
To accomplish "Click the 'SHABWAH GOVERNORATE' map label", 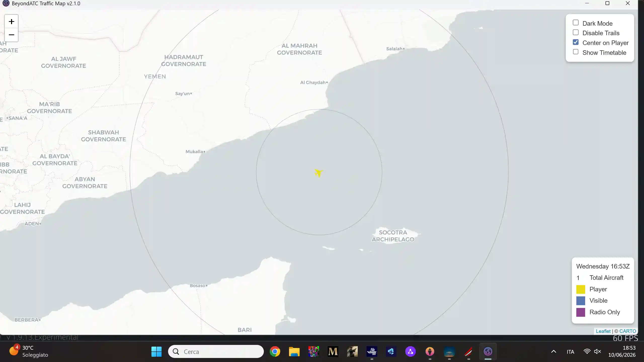I will [x=103, y=136].
